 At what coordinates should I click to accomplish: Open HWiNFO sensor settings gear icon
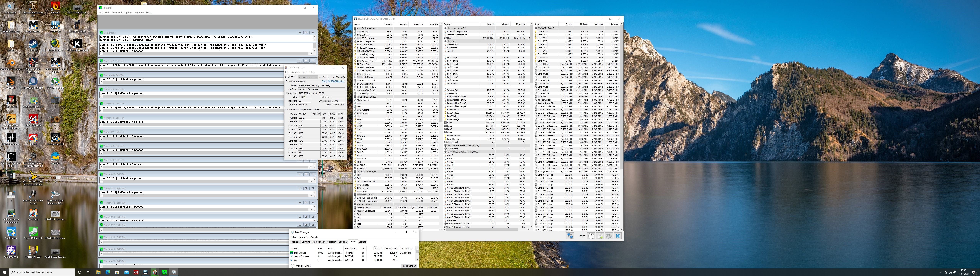(609, 236)
